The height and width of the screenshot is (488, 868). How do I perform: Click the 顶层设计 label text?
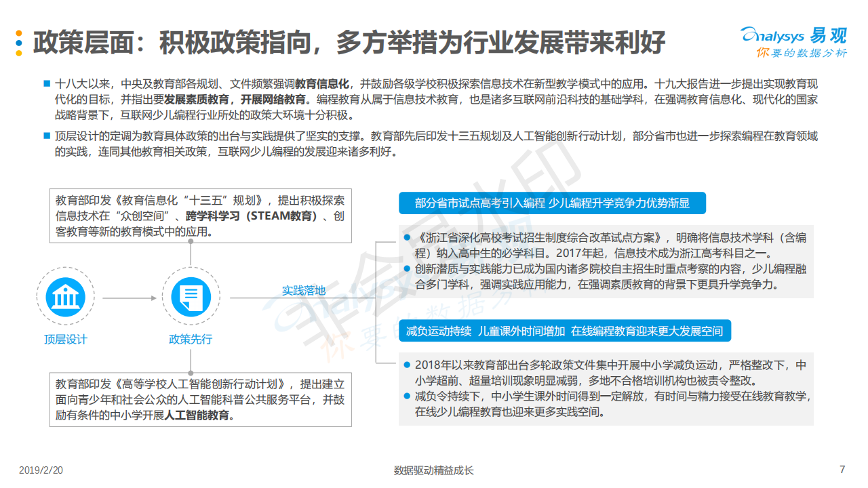click(x=65, y=340)
